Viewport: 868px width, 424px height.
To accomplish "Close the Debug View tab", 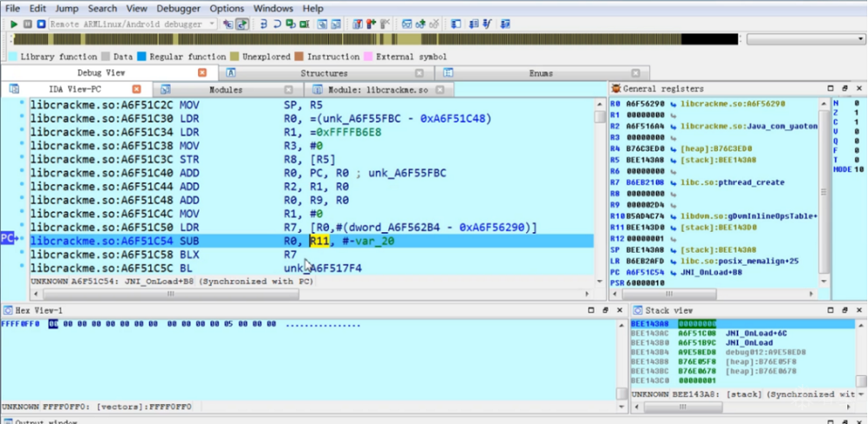I will 202,73.
